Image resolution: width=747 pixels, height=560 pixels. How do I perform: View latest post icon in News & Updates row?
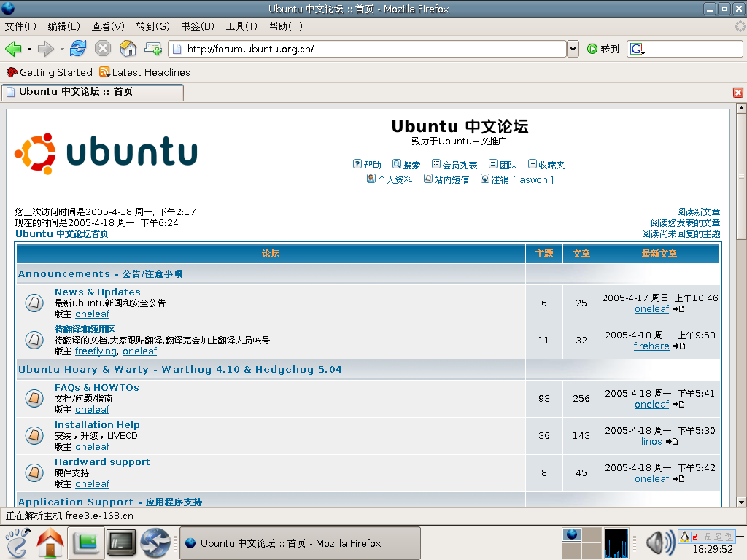678,309
